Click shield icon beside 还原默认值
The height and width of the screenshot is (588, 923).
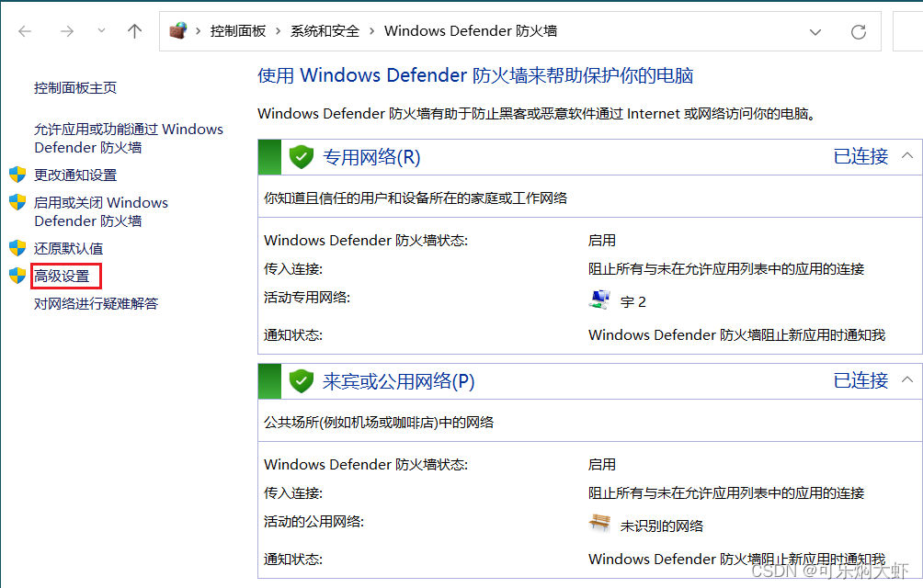point(17,248)
